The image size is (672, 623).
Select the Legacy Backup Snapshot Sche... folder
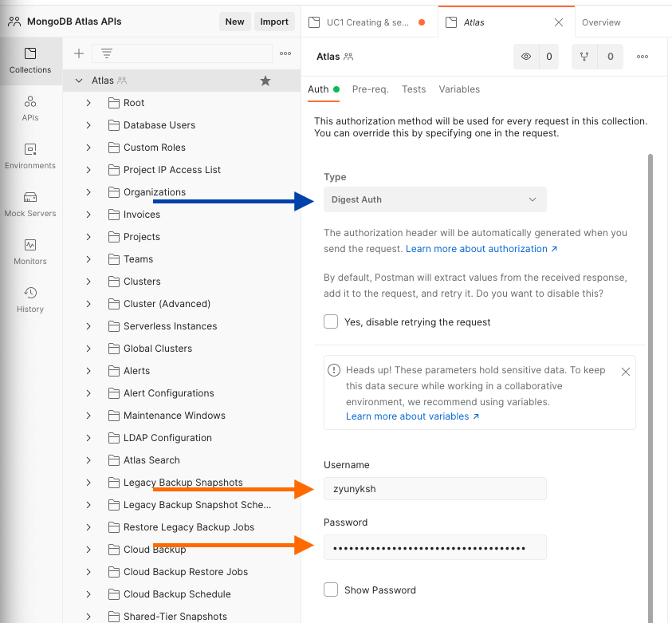182,505
